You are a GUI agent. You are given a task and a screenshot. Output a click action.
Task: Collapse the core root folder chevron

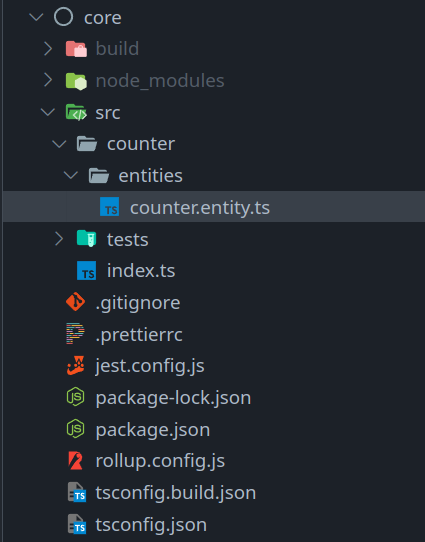pyautogui.click(x=36, y=17)
